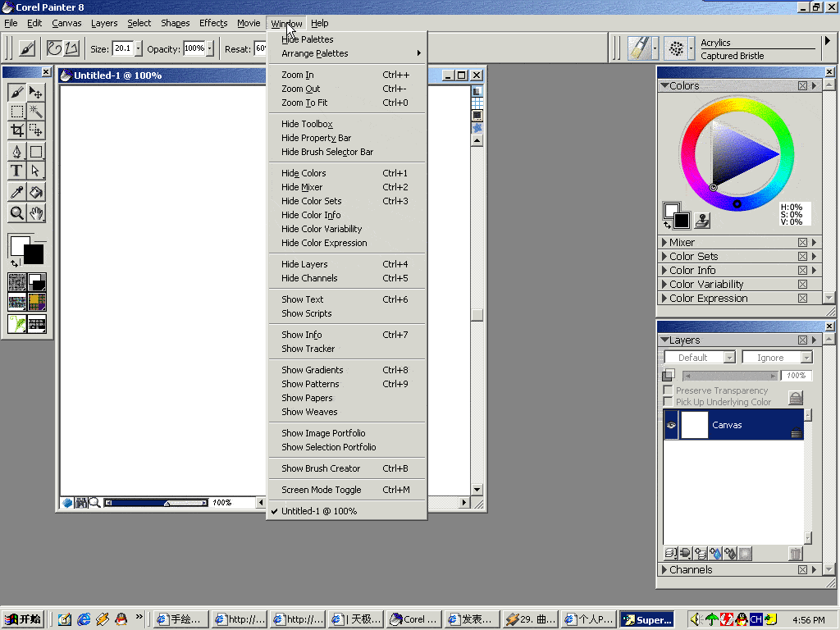Click the Clone Color stamp icon in Colors
840x630 pixels.
pos(702,220)
